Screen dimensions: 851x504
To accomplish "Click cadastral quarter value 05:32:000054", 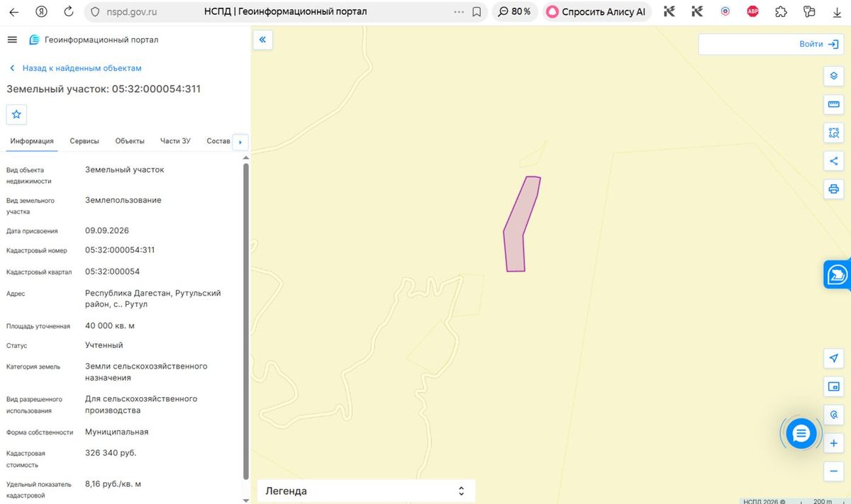I will (x=113, y=271).
